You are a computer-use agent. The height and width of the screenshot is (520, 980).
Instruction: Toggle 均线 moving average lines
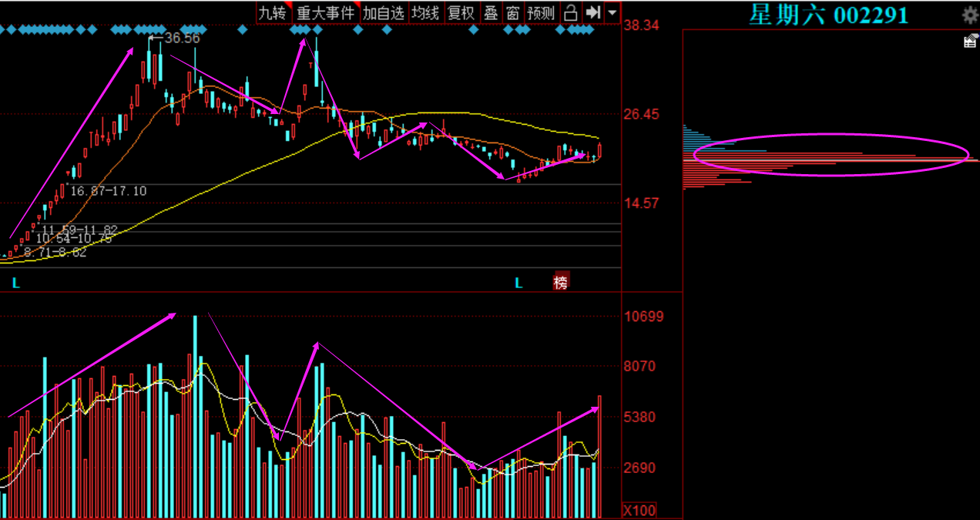[x=425, y=12]
